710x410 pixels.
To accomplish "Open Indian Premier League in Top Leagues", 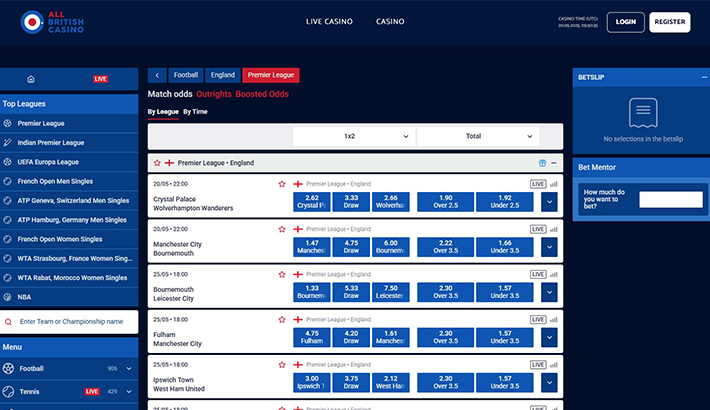I will 69,143.
